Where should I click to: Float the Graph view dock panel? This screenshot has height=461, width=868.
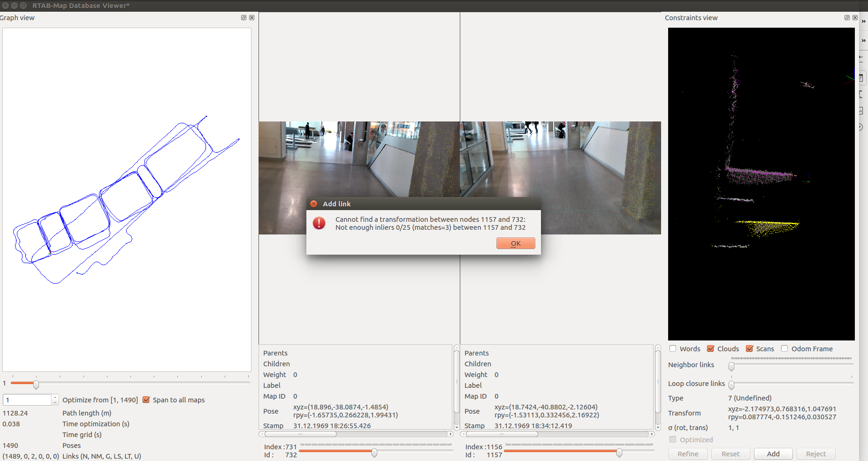coord(244,18)
